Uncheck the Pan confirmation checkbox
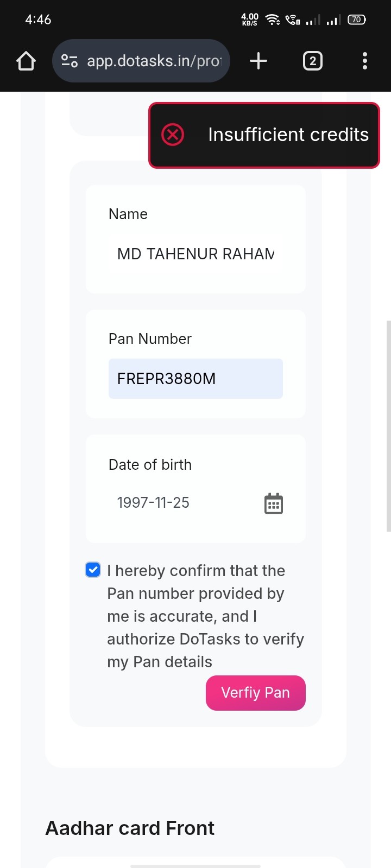Viewport: 391px width, 868px height. click(x=93, y=570)
